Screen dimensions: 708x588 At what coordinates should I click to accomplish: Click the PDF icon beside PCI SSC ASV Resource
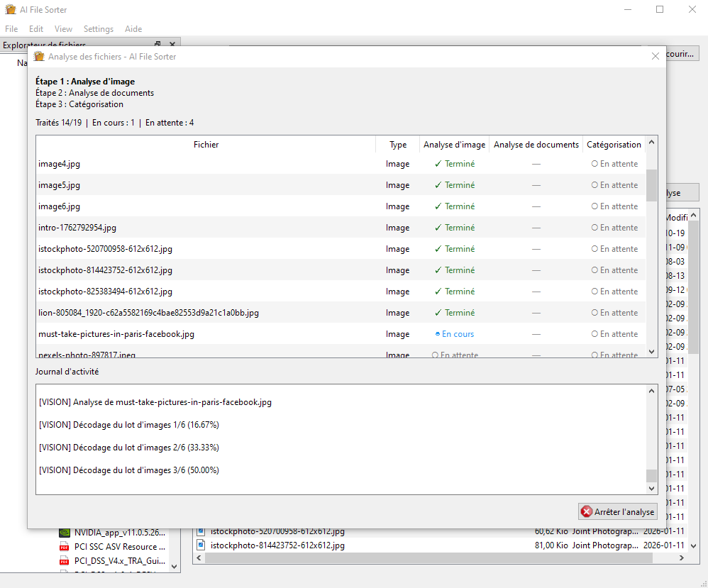(x=64, y=547)
